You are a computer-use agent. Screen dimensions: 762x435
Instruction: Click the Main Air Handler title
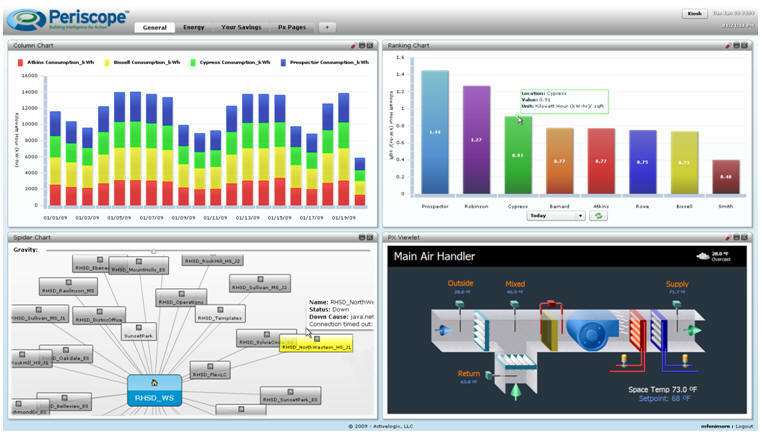[434, 256]
